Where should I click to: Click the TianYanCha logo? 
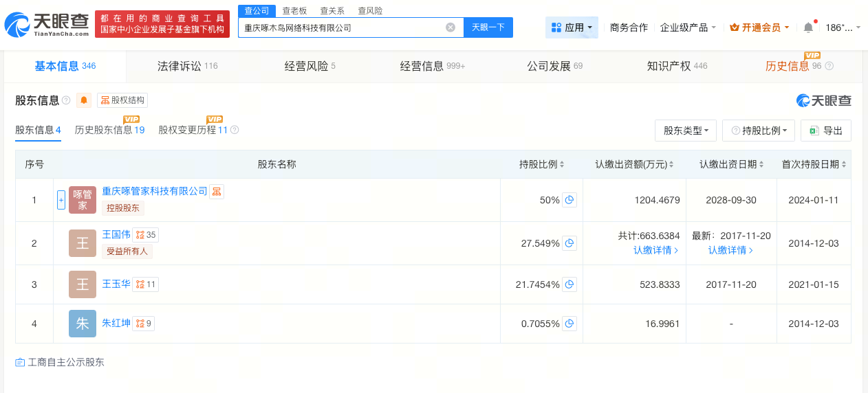pyautogui.click(x=47, y=25)
